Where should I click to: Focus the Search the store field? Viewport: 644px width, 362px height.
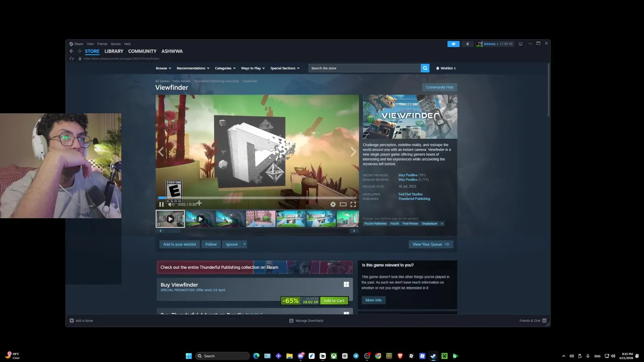click(365, 68)
